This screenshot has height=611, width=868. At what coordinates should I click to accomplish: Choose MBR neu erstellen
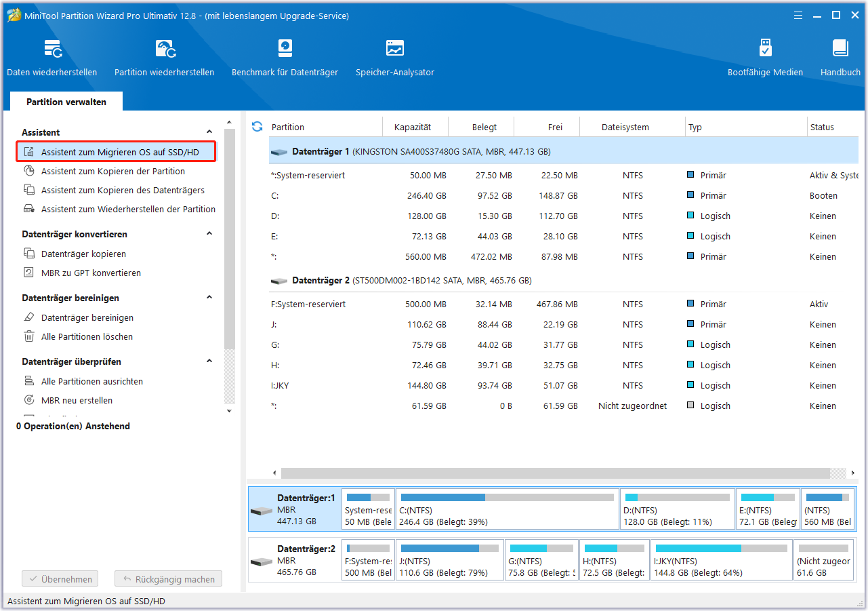(x=77, y=401)
